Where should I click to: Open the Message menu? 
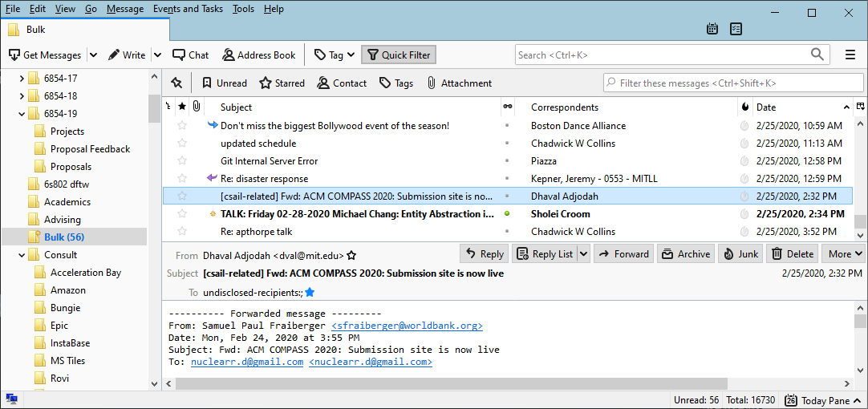point(125,9)
